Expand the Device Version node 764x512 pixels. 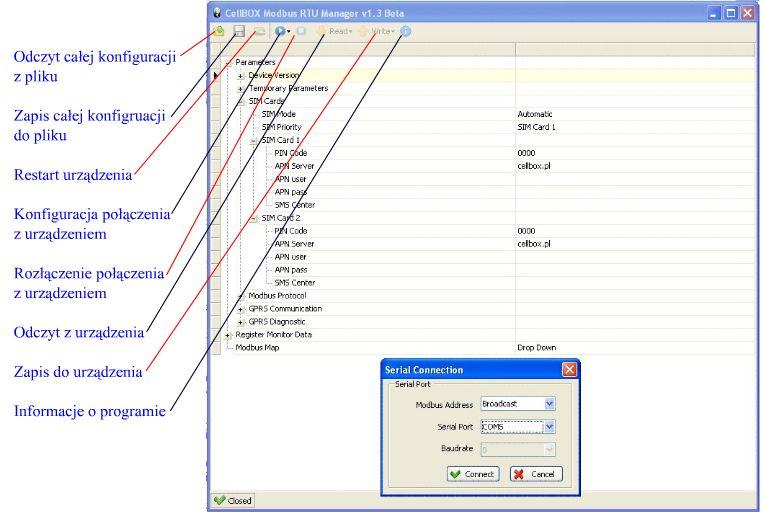pyautogui.click(x=240, y=76)
